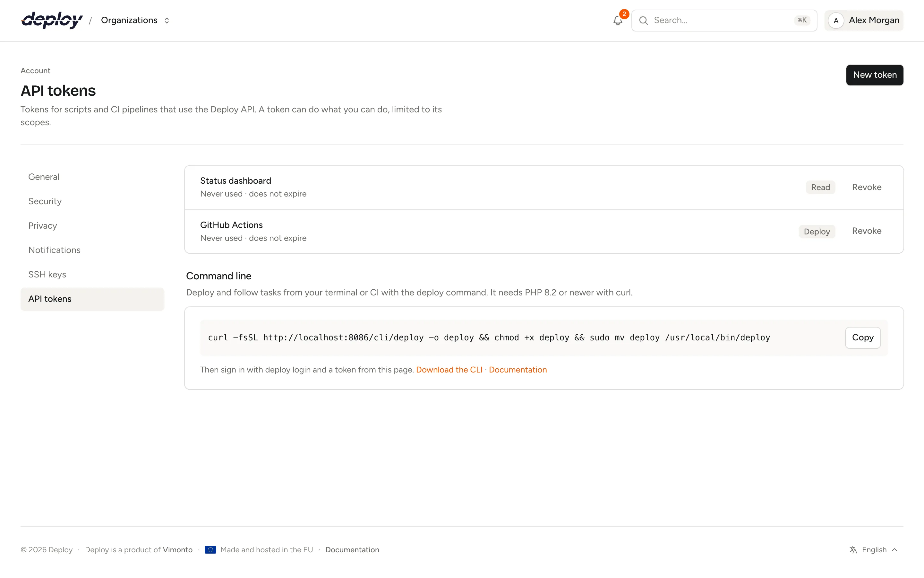Go to the Security section
The width and height of the screenshot is (924, 578).
(92, 201)
